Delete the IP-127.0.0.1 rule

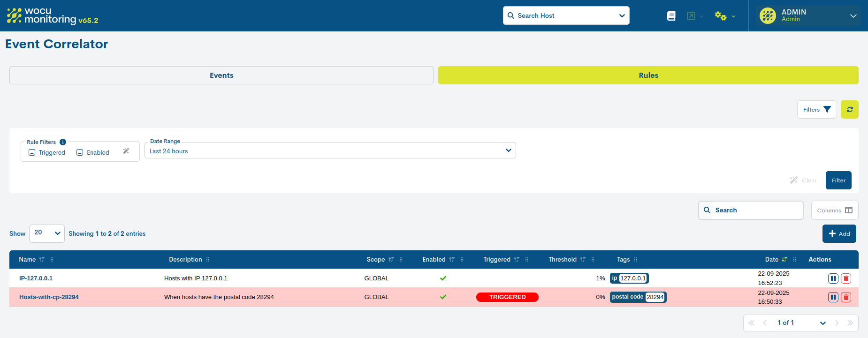click(x=846, y=278)
